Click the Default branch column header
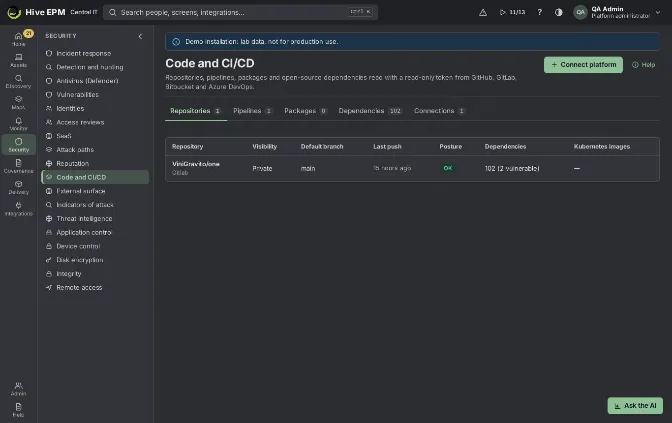This screenshot has width=672, height=423. tap(322, 147)
